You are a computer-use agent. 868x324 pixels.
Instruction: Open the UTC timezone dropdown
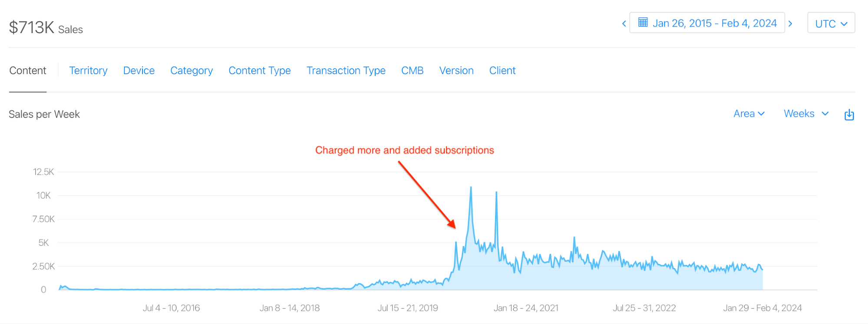(831, 23)
